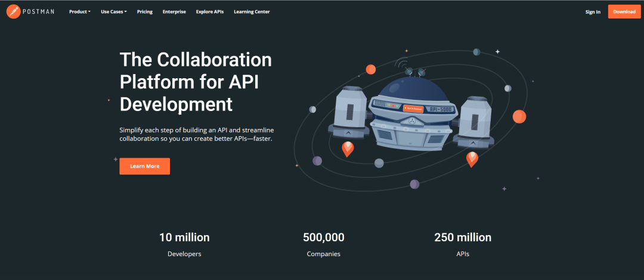Select Explore APIs in navigation
The width and height of the screenshot is (644, 280).
[x=210, y=12]
